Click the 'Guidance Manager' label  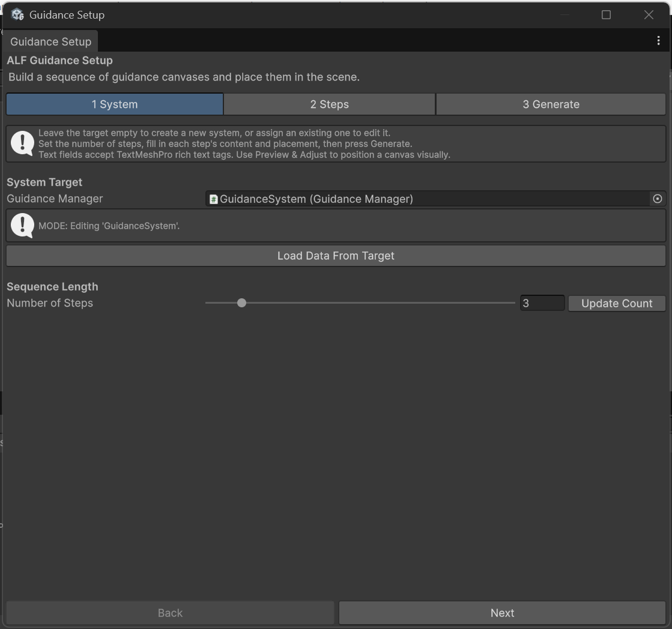tap(55, 199)
